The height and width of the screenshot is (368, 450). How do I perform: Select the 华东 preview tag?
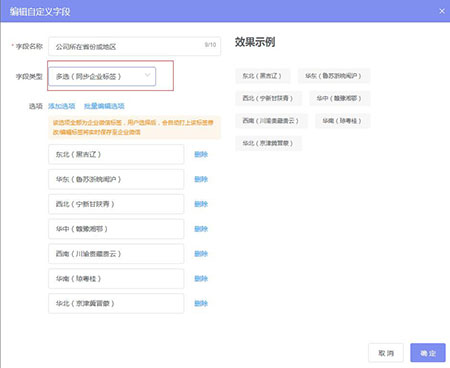(x=333, y=76)
